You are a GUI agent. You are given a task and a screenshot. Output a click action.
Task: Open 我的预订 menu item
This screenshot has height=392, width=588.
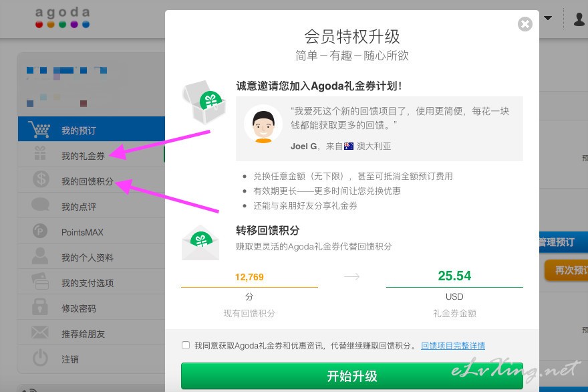(91, 129)
